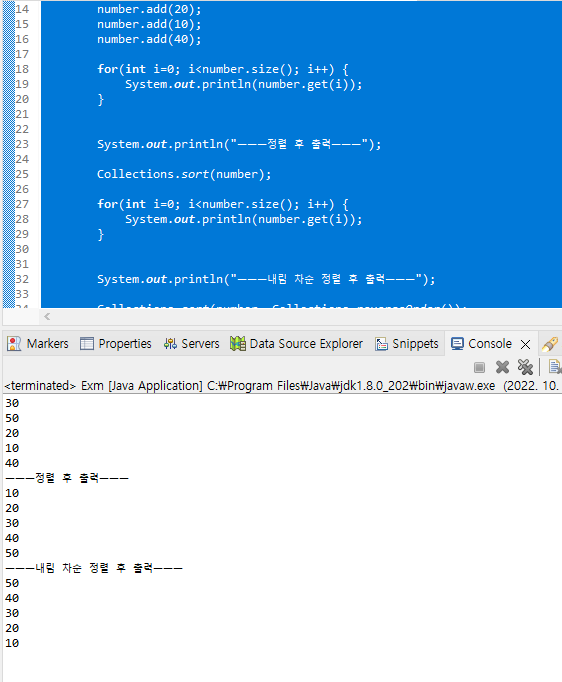Switch to the Markers tab
This screenshot has height=682, width=562.
pyautogui.click(x=38, y=344)
